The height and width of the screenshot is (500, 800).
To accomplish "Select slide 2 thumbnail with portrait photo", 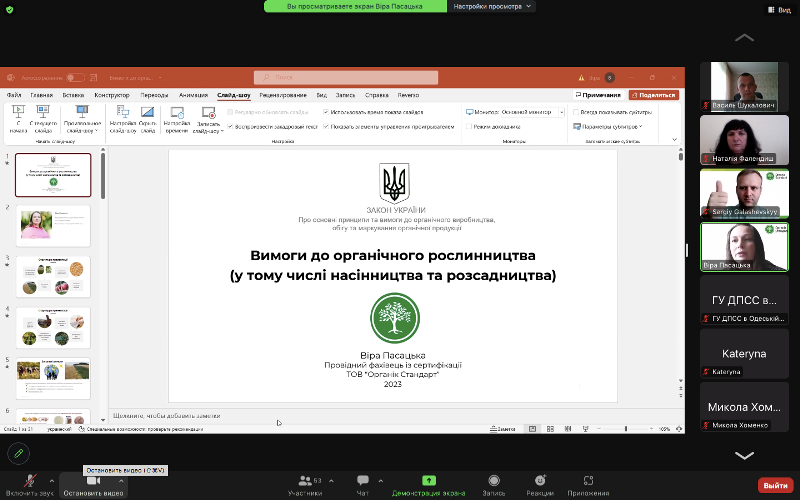I will 53,226.
